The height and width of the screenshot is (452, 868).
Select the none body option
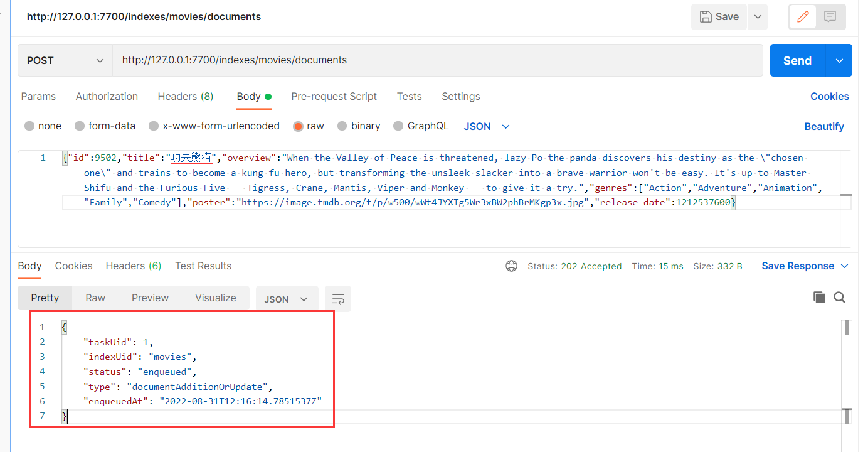click(43, 126)
